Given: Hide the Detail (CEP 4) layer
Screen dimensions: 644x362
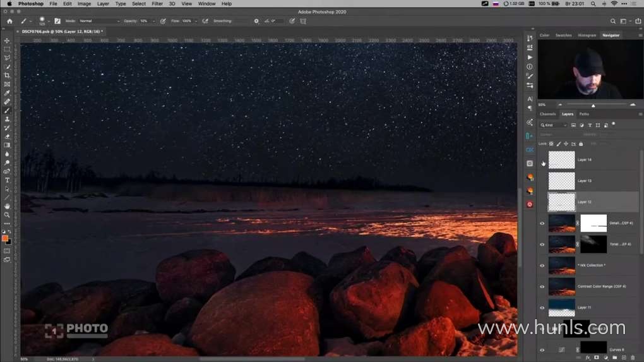Looking at the screenshot, I should (542, 224).
